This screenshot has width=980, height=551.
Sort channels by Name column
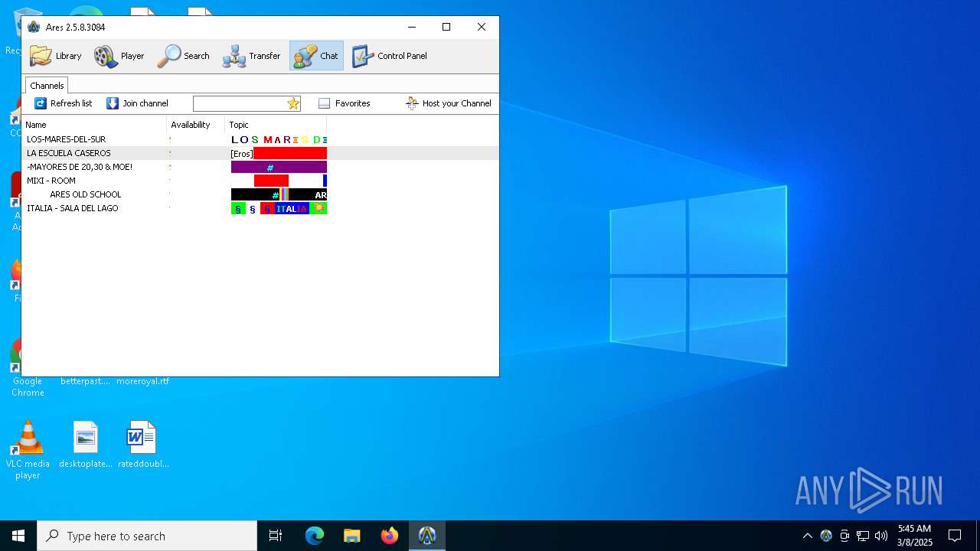pyautogui.click(x=94, y=125)
